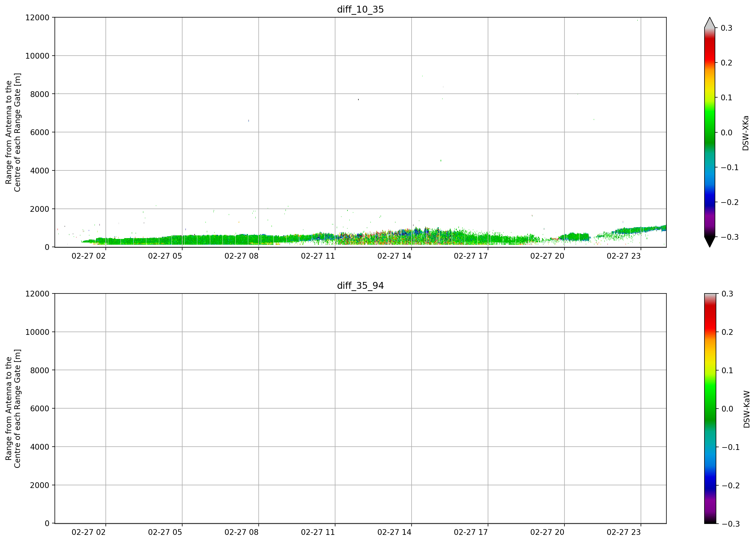Click the '02-27 02' x-tick in diff_35_94 plot
Image resolution: width=756 pixels, height=542 pixels.
pos(89,532)
